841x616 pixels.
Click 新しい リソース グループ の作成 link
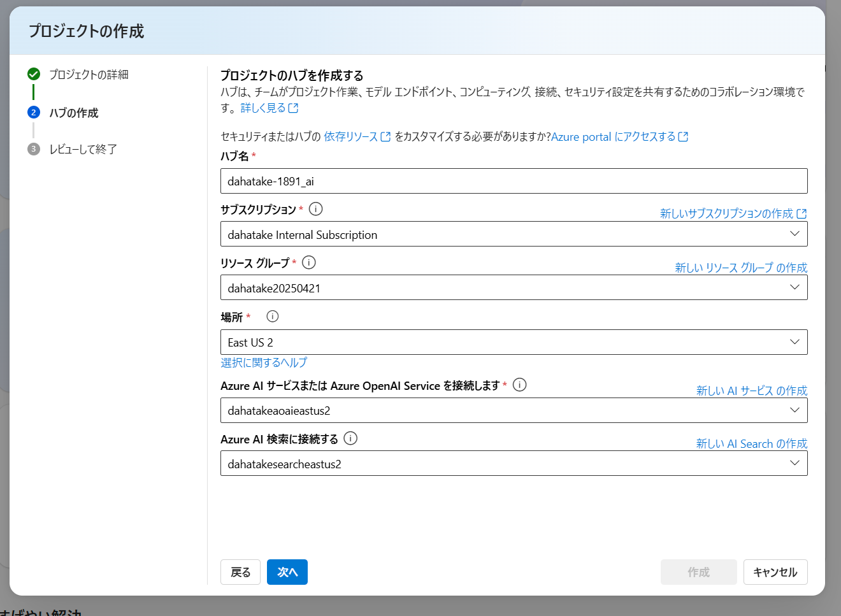pyautogui.click(x=741, y=268)
